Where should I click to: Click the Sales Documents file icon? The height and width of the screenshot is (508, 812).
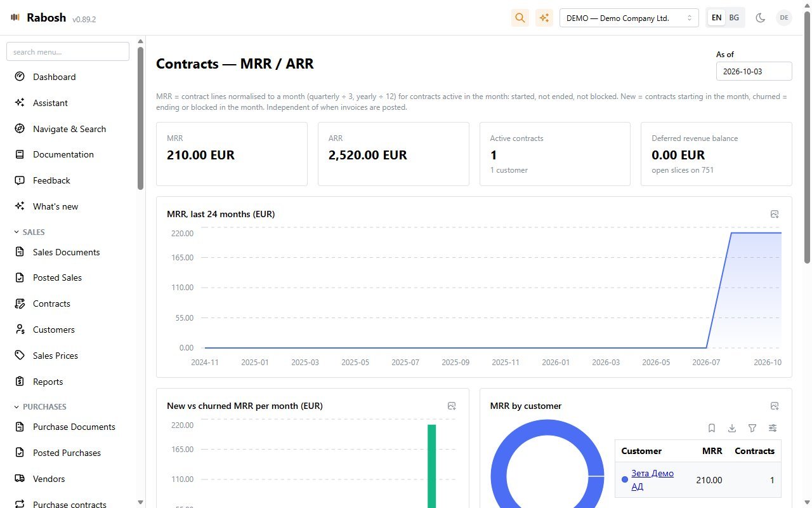20,252
